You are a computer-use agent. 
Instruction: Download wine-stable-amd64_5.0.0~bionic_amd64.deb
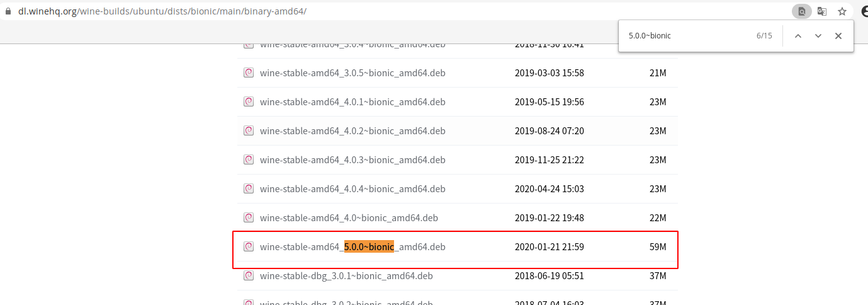pos(352,247)
